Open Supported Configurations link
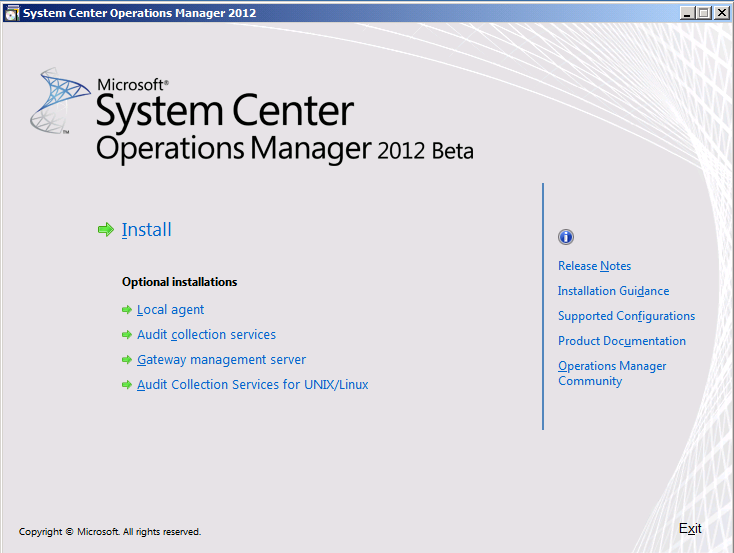 (626, 316)
